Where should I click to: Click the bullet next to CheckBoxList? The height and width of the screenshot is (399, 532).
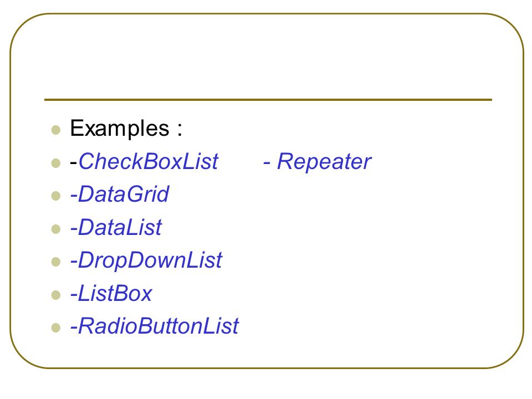click(55, 163)
